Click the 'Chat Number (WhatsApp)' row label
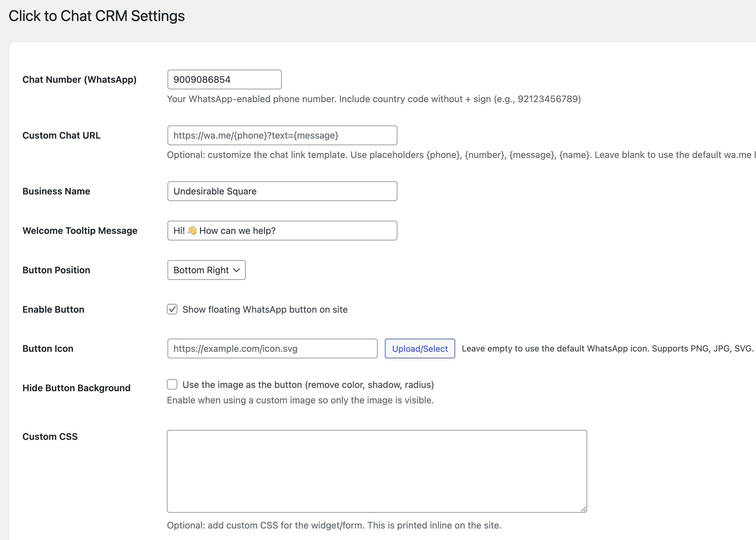 click(79, 79)
